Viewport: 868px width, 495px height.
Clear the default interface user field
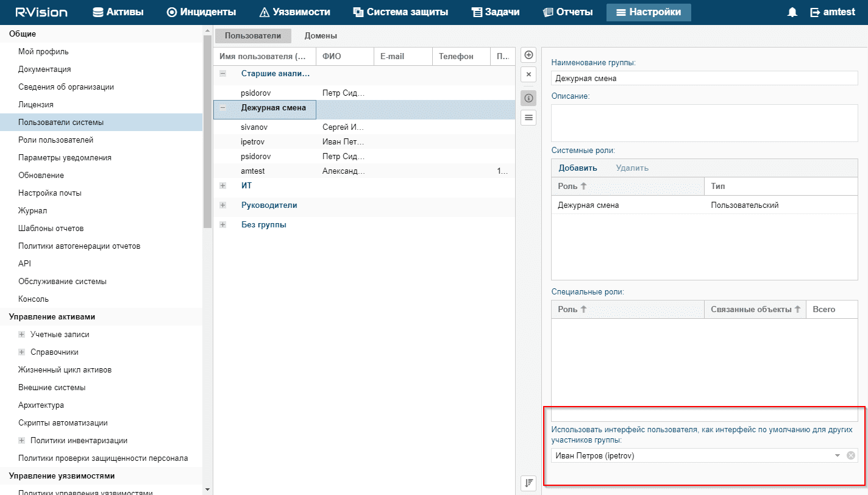(851, 455)
